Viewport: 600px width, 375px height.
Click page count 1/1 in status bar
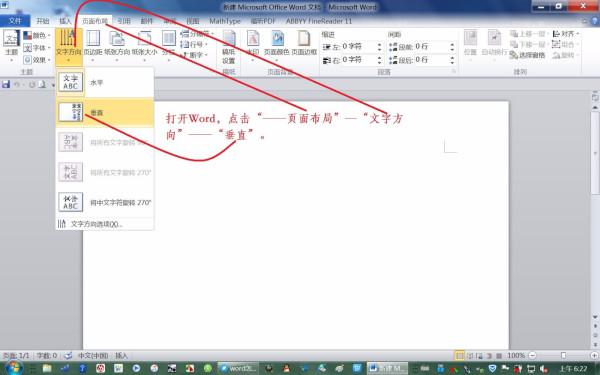(16, 355)
